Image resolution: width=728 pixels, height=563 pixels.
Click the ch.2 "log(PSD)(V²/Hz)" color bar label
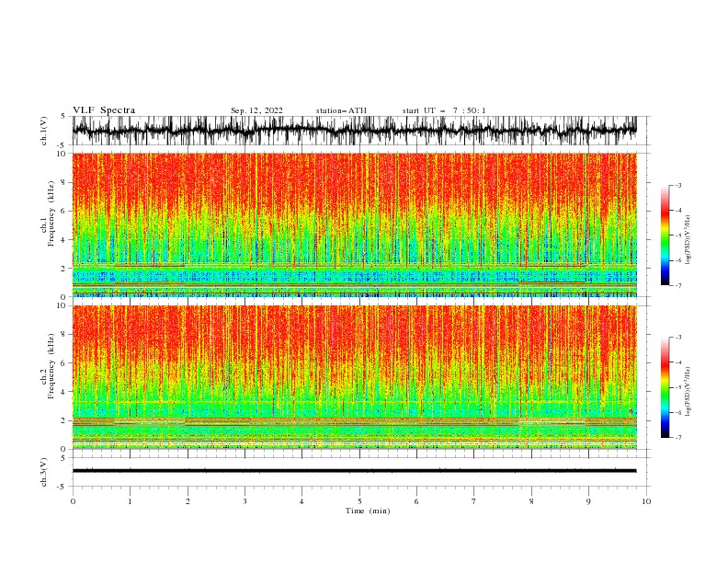688,392
